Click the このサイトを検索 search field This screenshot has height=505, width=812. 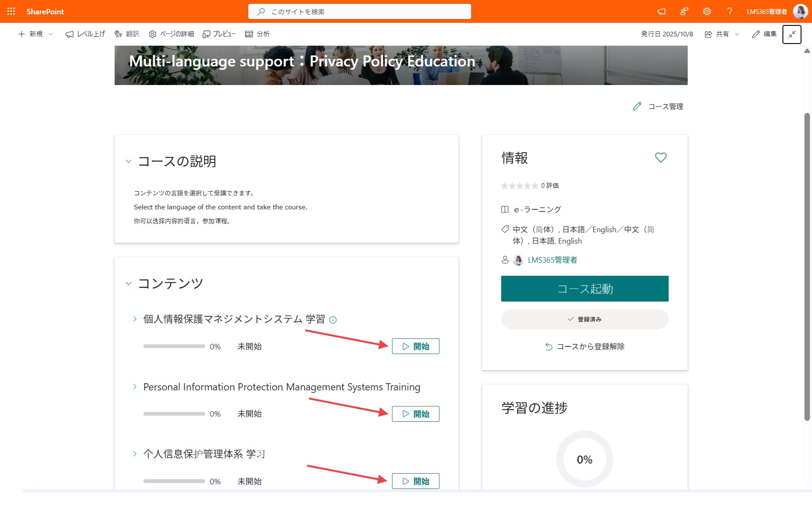pos(359,11)
